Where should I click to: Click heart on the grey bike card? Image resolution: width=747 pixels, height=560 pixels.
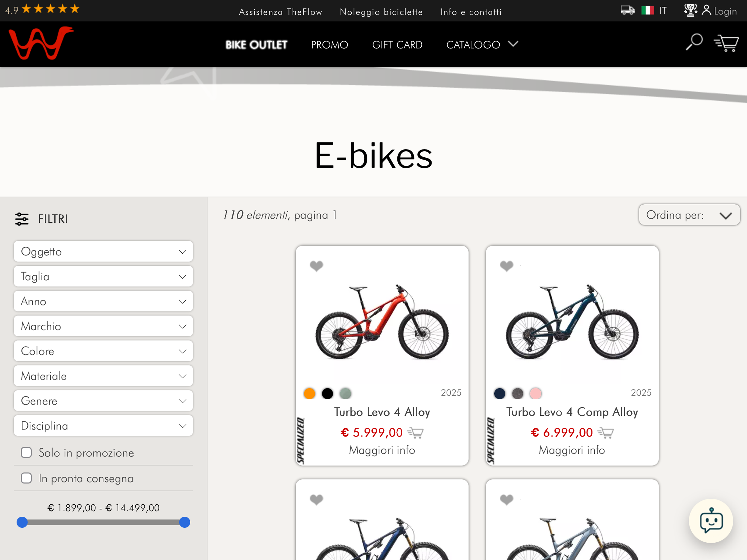pos(507,499)
